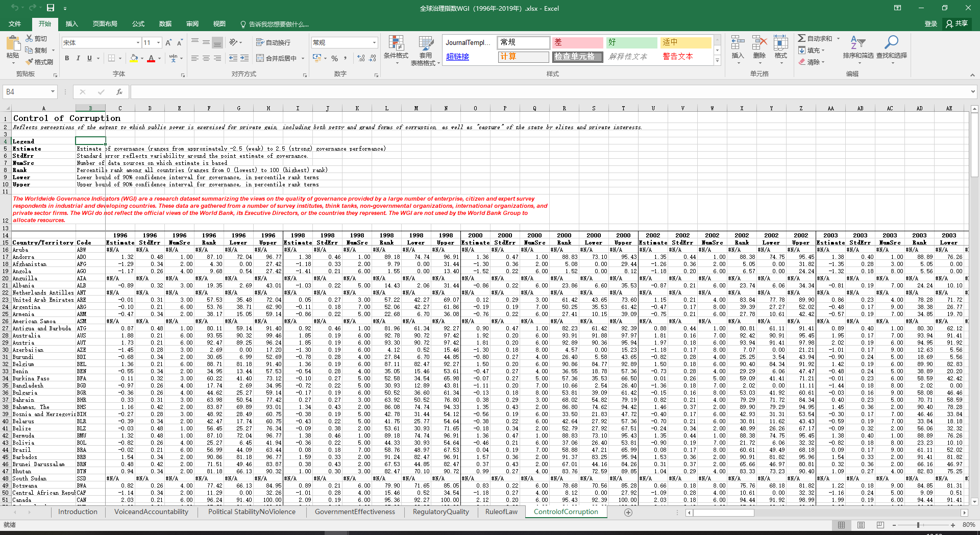Click the Orientation text angle icon
Image resolution: width=980 pixels, height=535 pixels.
tap(234, 42)
